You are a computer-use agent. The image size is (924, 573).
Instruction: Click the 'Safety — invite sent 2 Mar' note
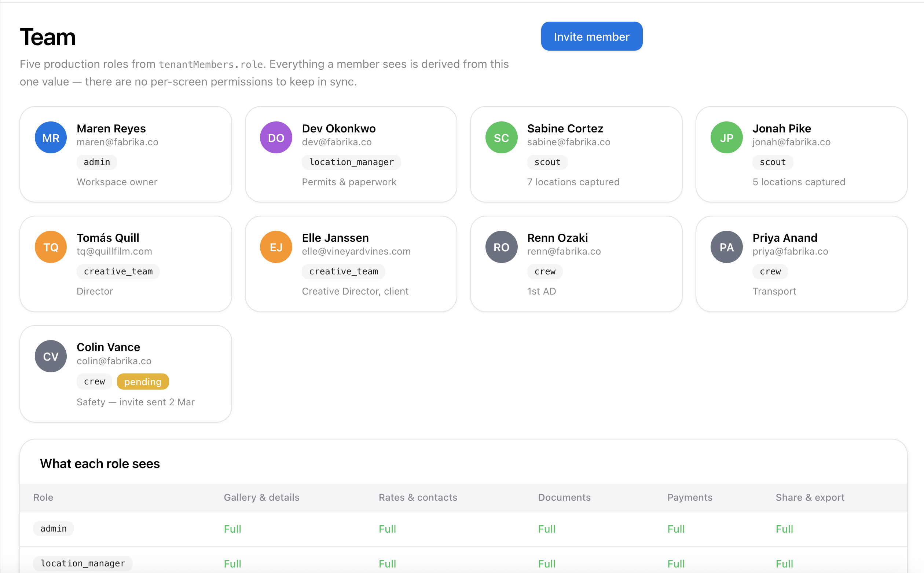click(x=136, y=402)
